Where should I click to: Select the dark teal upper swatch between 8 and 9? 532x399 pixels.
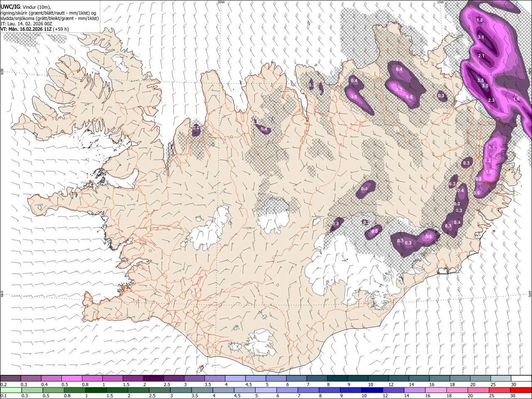pos(337,378)
